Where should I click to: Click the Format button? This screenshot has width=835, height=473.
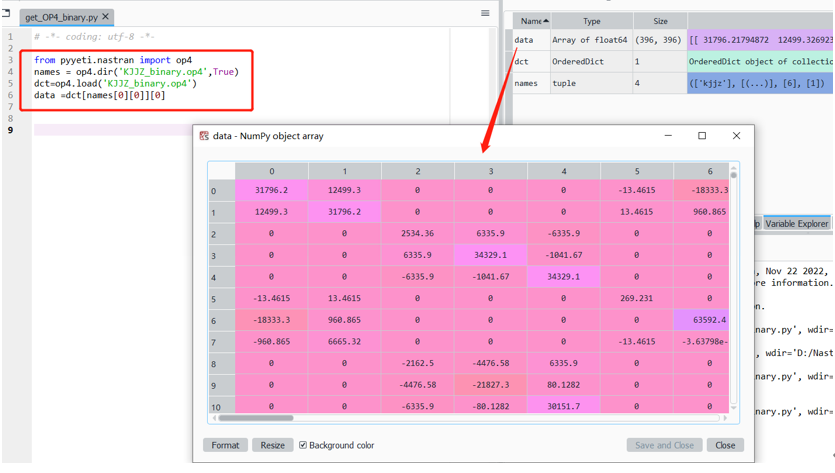coord(225,445)
